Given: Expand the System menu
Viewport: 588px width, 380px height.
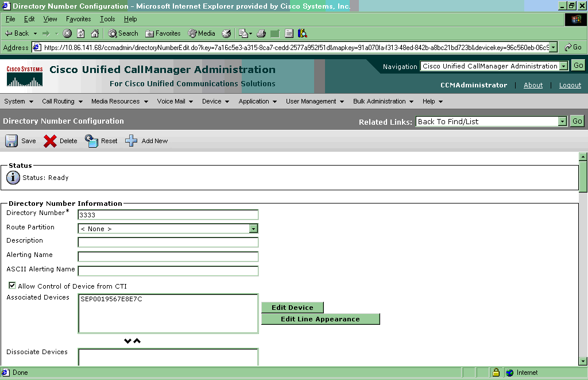Looking at the screenshot, I should point(19,101).
